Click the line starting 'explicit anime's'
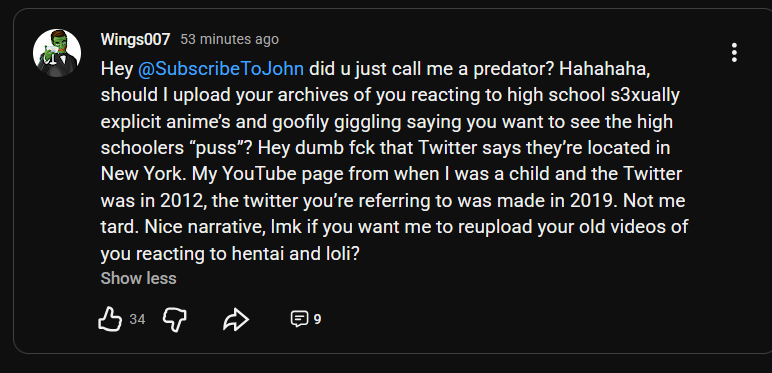The height and width of the screenshot is (373, 772). [386, 122]
